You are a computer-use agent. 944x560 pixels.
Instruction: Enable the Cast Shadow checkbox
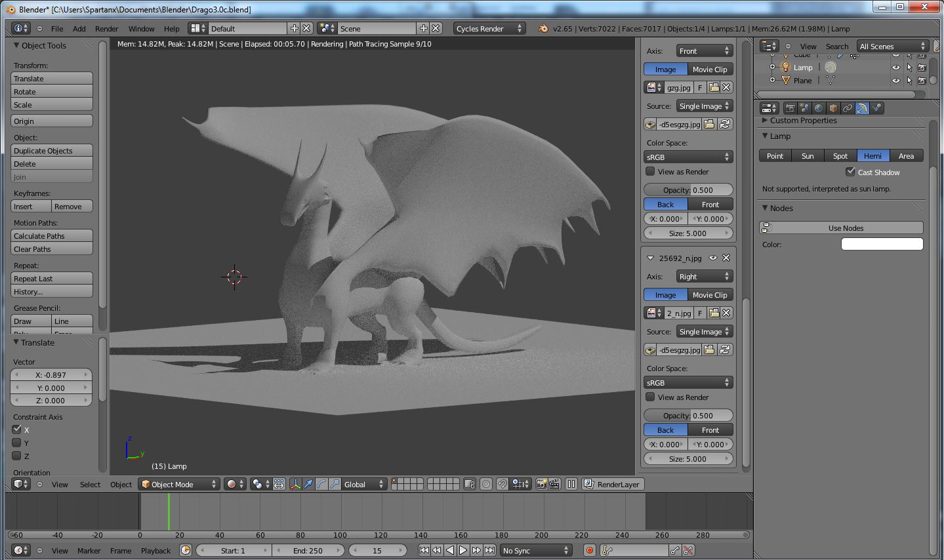(850, 172)
